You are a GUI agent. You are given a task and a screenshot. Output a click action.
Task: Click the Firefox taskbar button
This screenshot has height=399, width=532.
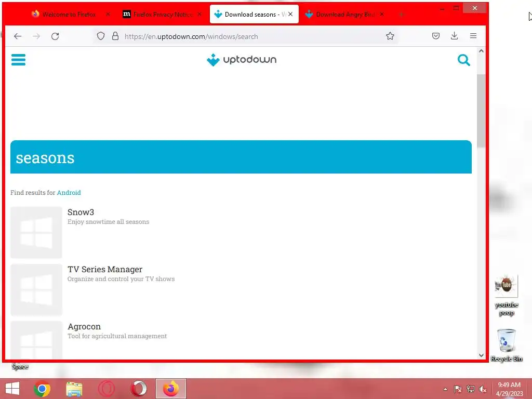point(170,389)
